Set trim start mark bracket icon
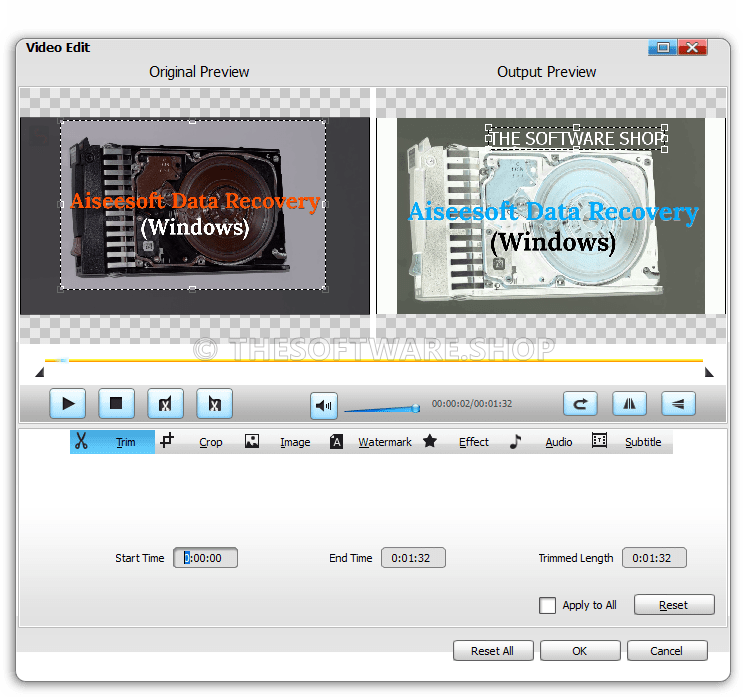Screen dimensions: 746x697 pyautogui.click(x=165, y=404)
